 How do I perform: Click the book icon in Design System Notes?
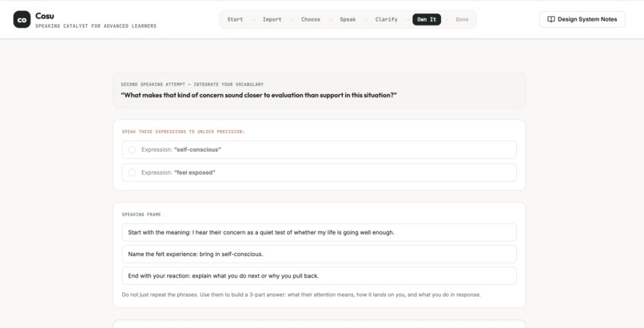click(x=551, y=19)
